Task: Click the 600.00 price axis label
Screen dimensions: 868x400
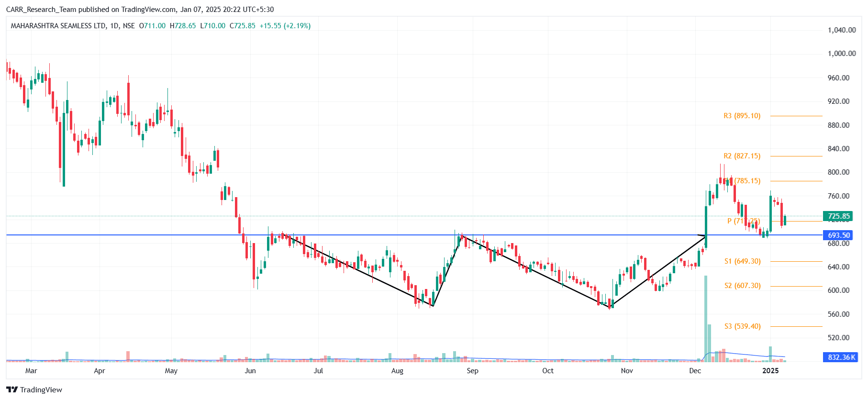Action: [838, 290]
